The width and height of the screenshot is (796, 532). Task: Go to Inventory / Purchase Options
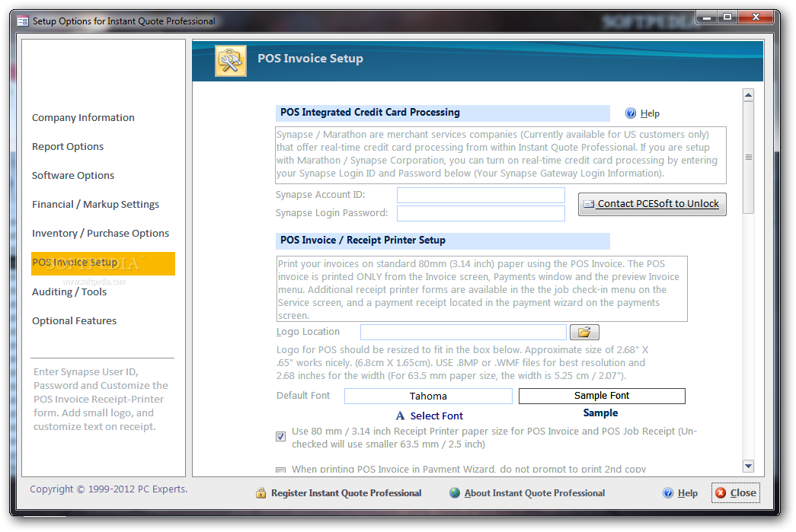pyautogui.click(x=101, y=234)
